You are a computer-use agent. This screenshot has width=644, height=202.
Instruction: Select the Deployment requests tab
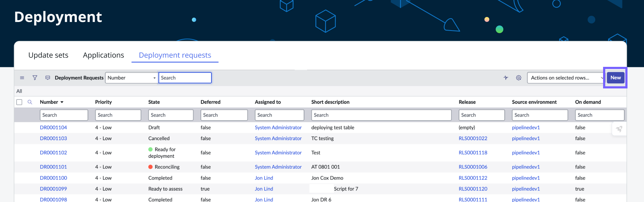(175, 55)
